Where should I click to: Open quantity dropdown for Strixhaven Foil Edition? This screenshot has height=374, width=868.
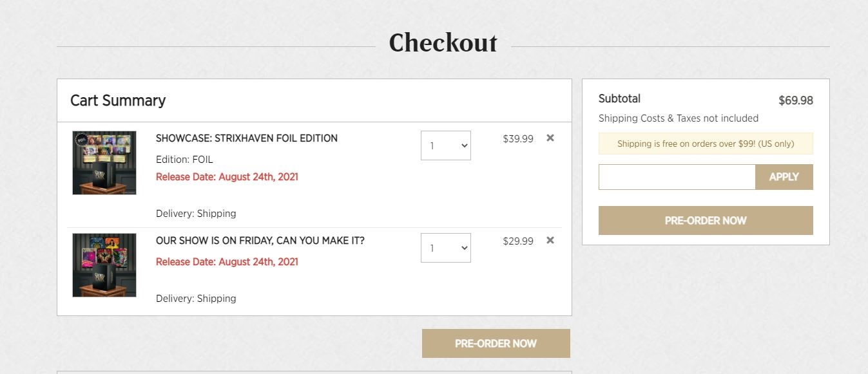point(446,145)
